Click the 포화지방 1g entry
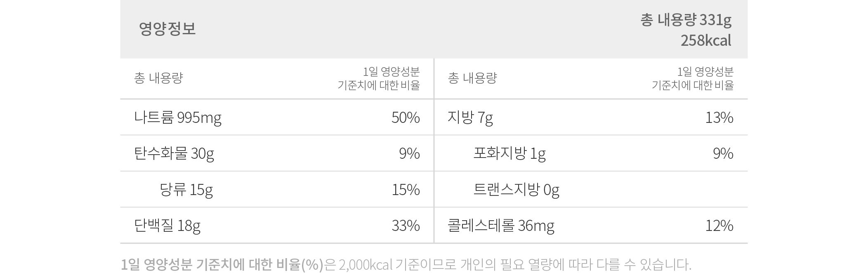Viewport: 868px width, 273px height. (x=509, y=154)
